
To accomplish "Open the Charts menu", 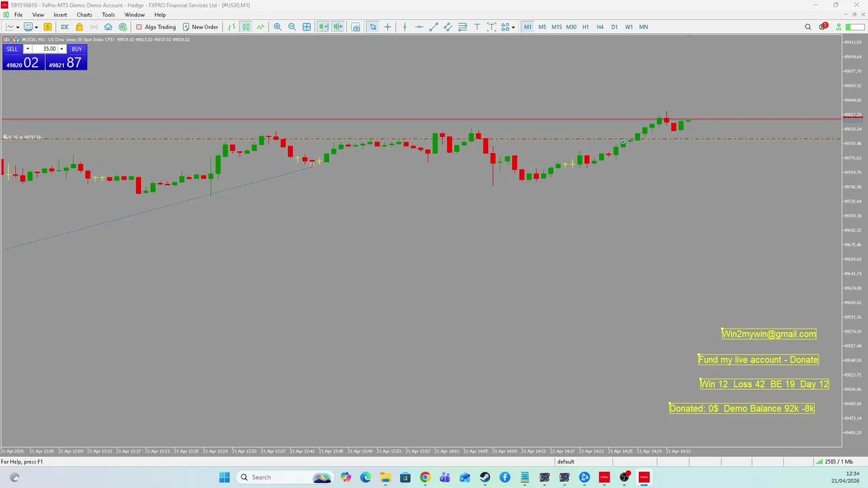I will pyautogui.click(x=84, y=15).
